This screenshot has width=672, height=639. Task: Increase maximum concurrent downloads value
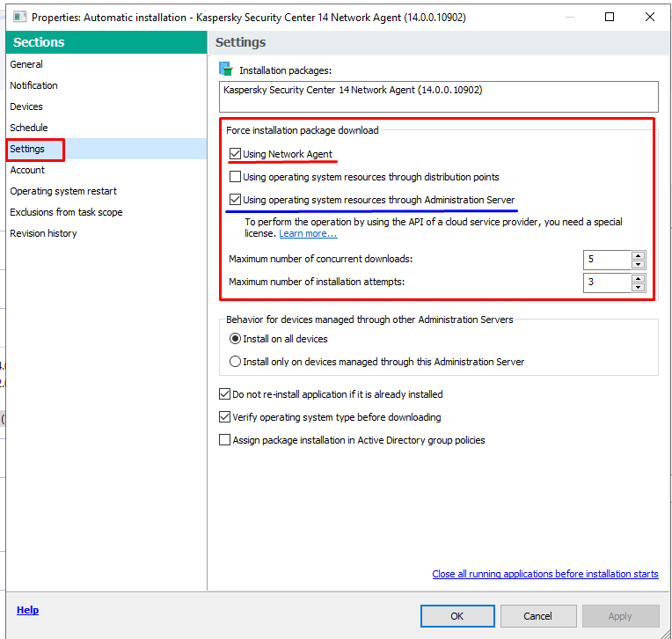pyautogui.click(x=639, y=255)
